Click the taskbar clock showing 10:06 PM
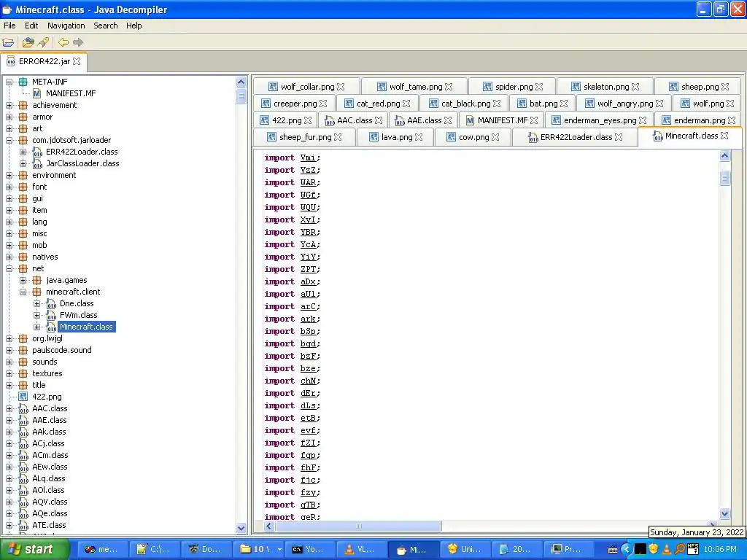The image size is (747, 560). [720, 550]
